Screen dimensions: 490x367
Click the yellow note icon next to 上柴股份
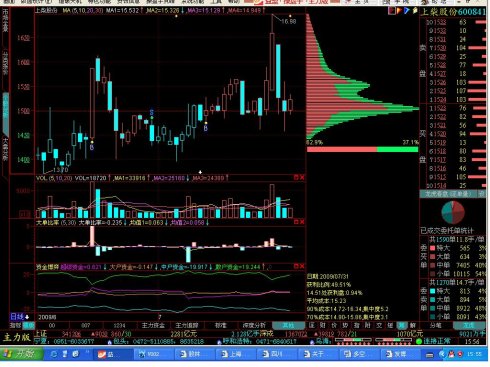pos(415,11)
